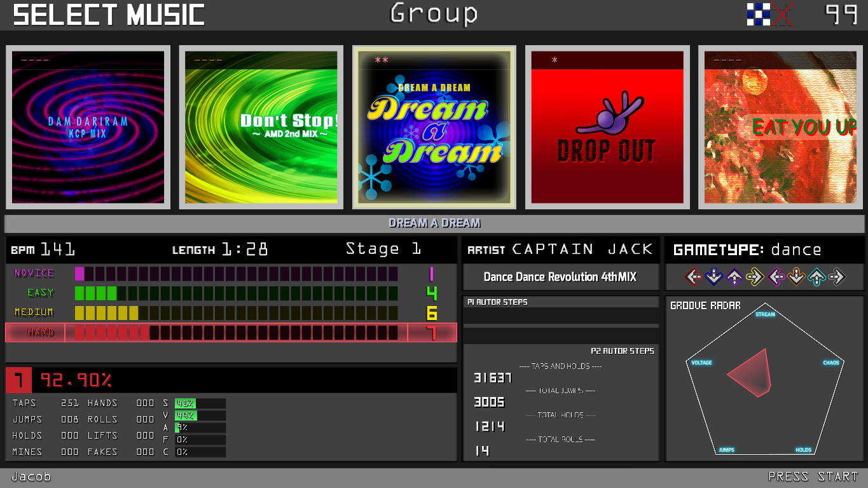
Task: Click the gray-outlined right arrow icon
Action: tap(837, 277)
